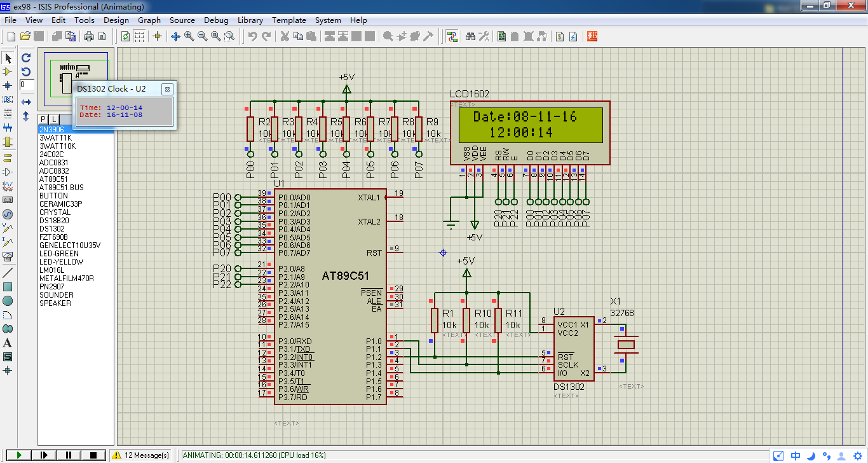The image size is (868, 463).
Task: Select 2N3906 in the device list
Action: pyautogui.click(x=76, y=130)
